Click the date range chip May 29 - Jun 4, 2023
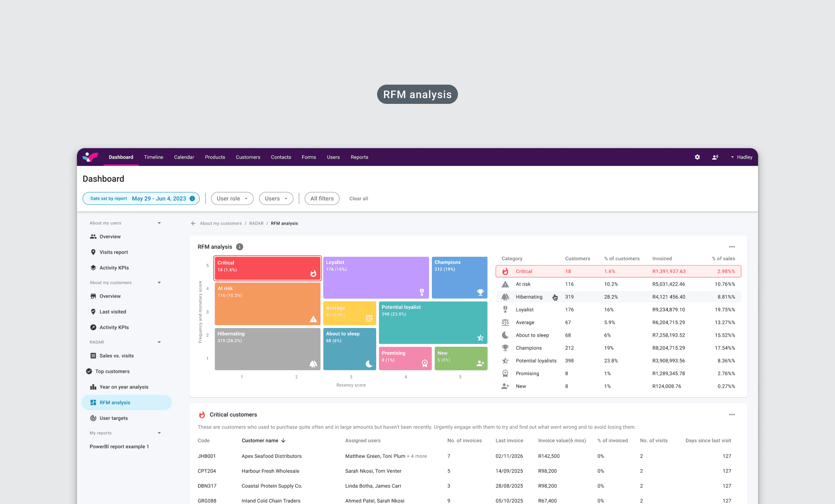Image resolution: width=835 pixels, height=504 pixels. 141,199
